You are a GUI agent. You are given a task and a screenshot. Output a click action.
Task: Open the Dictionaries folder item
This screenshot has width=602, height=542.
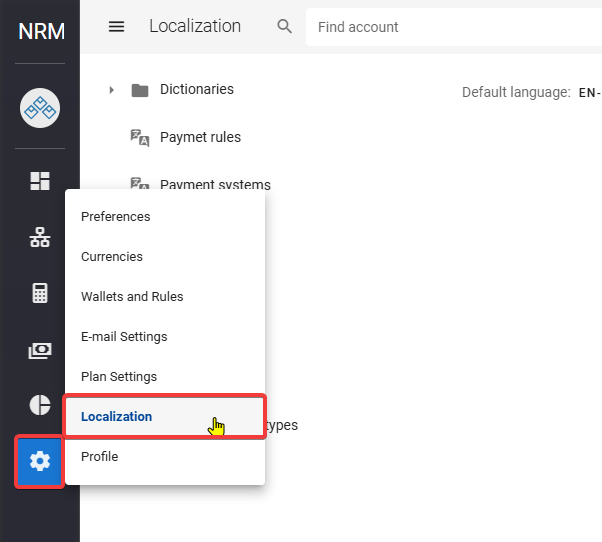click(x=196, y=89)
